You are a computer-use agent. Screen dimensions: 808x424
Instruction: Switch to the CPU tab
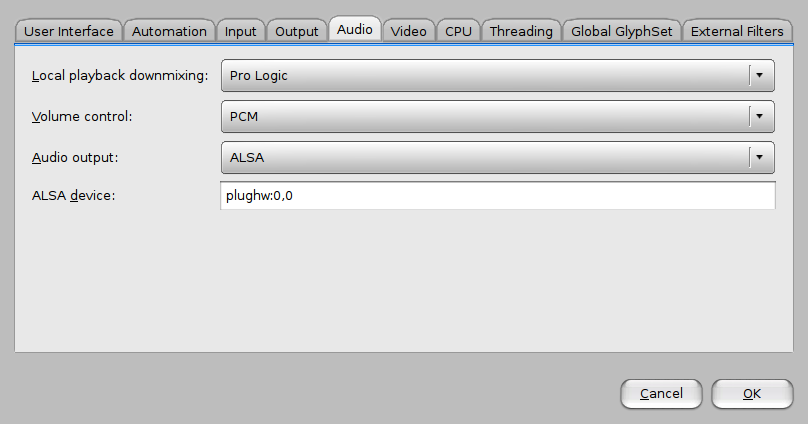pos(459,31)
